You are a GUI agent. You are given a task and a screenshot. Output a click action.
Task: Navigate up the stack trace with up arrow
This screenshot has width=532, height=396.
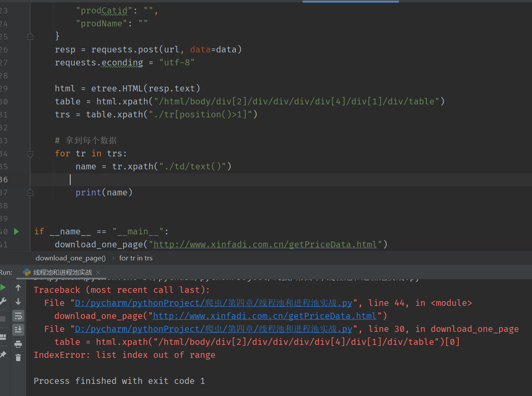click(x=18, y=287)
